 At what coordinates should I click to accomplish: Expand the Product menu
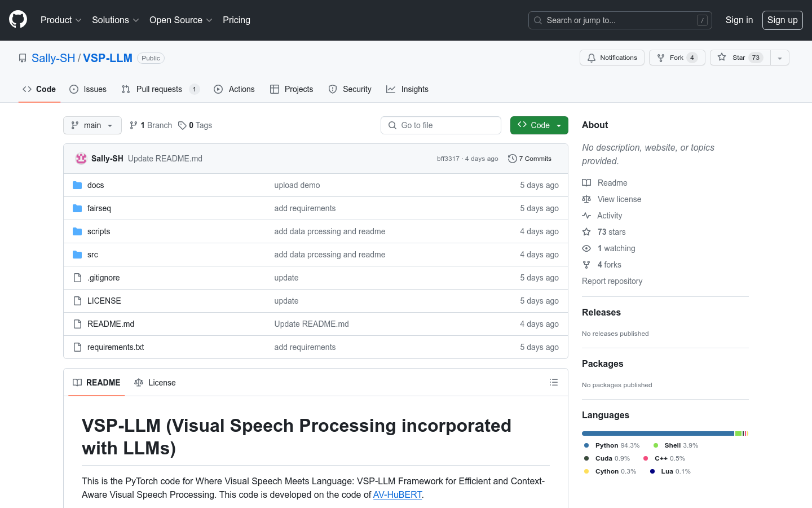pos(61,20)
